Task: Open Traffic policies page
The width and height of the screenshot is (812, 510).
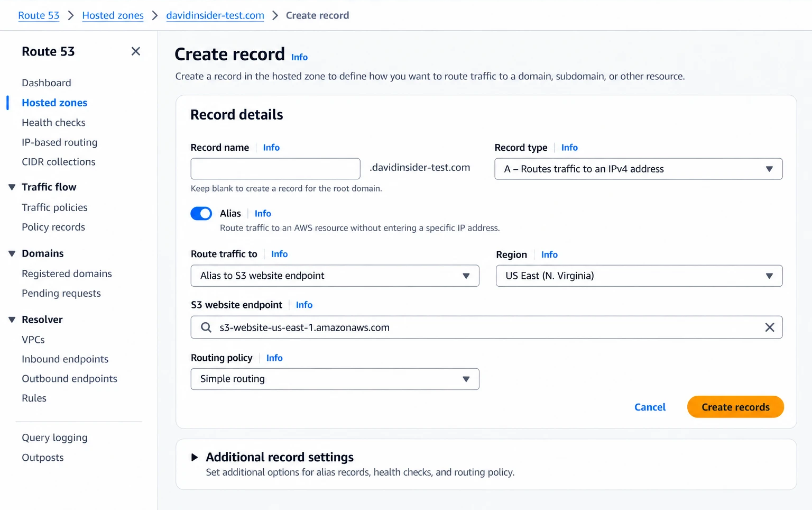Action: tap(54, 207)
